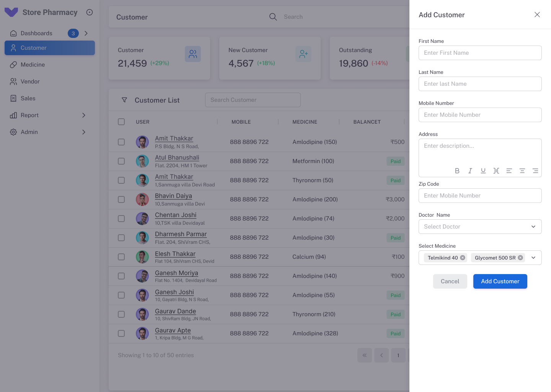Expand the Select Medicine dropdown arrow
The width and height of the screenshot is (551, 392).
coord(533,258)
